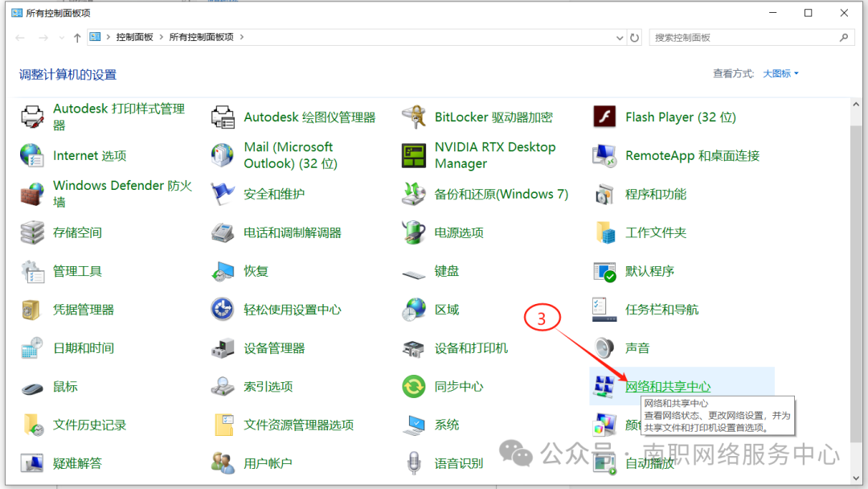Click the 用户帐户 link text
The width and height of the screenshot is (868, 489).
(x=268, y=463)
